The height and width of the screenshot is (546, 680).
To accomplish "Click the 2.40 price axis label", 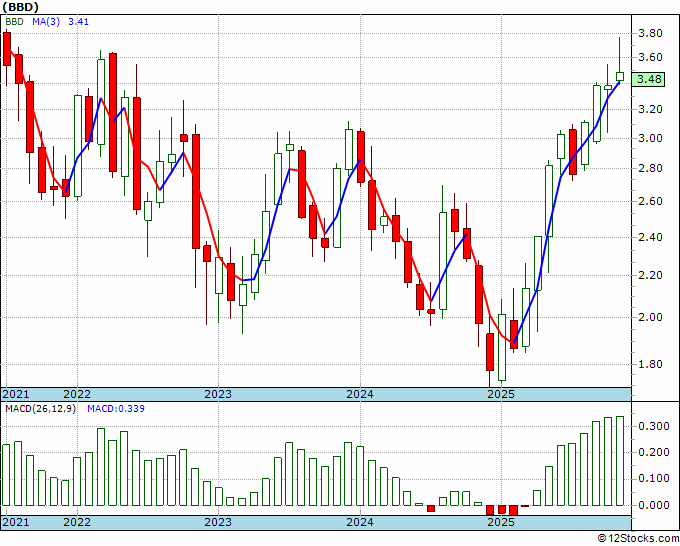I will point(650,237).
